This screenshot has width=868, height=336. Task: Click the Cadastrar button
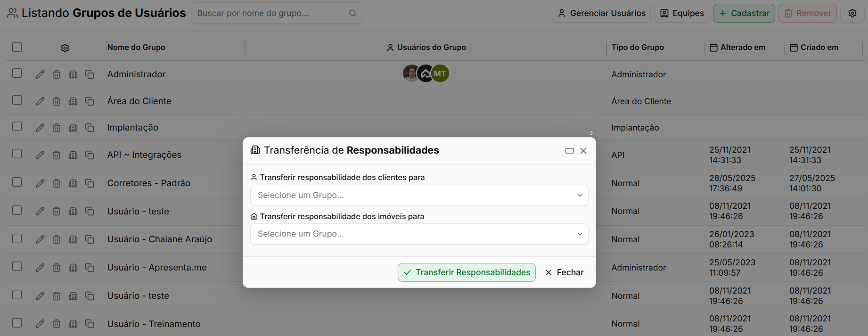point(744,13)
